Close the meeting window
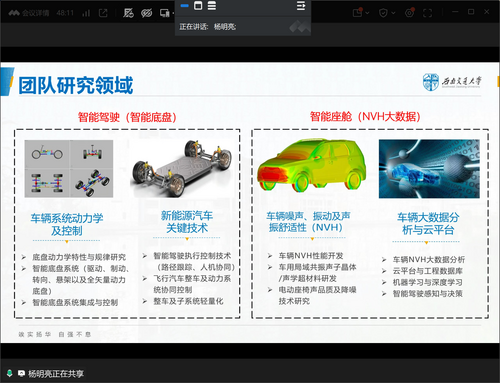This screenshot has width=500, height=383. click(487, 12)
